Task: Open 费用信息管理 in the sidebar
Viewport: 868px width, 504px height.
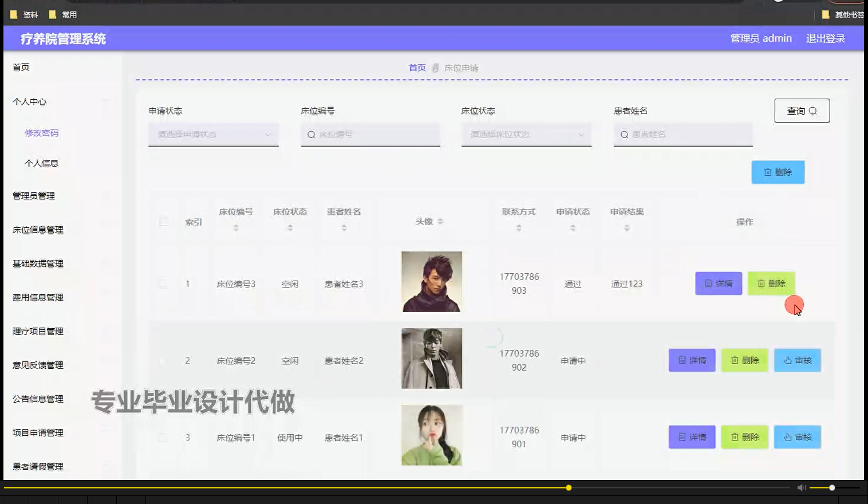Action: (37, 297)
